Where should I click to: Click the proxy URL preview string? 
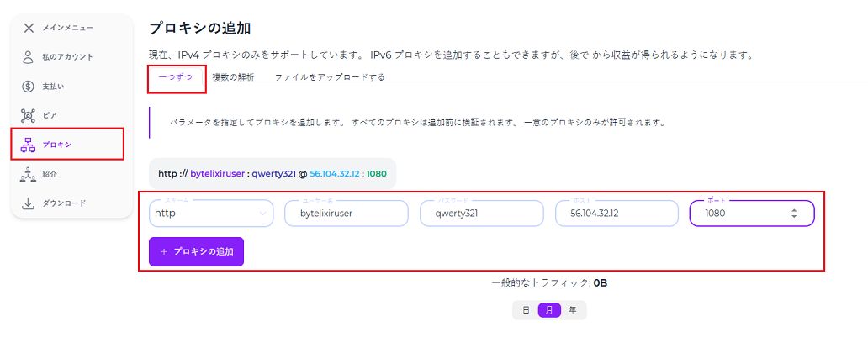click(273, 174)
